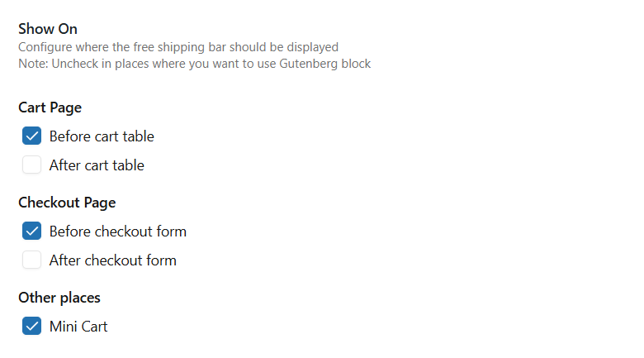Viewport: 644px width, 358px height.
Task: Uncheck the Before cart table checkbox
Action: (x=32, y=136)
